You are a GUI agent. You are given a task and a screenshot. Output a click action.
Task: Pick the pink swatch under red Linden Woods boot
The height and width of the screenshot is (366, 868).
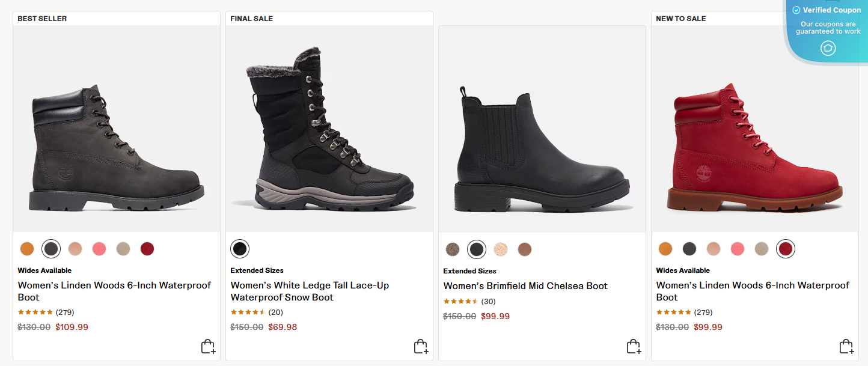(737, 248)
